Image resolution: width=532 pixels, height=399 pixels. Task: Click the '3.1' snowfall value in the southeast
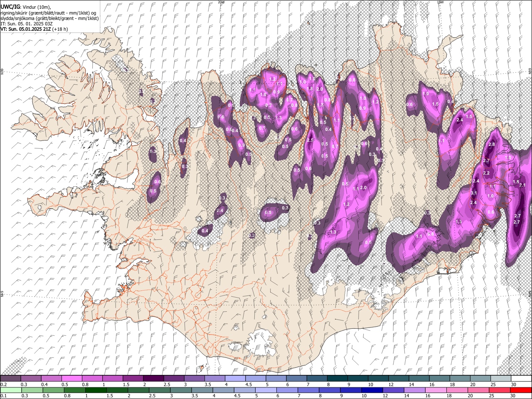pos(473,193)
